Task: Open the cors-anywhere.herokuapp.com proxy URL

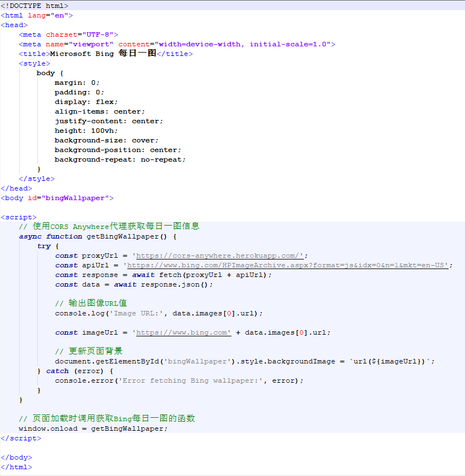Action: click(x=219, y=256)
